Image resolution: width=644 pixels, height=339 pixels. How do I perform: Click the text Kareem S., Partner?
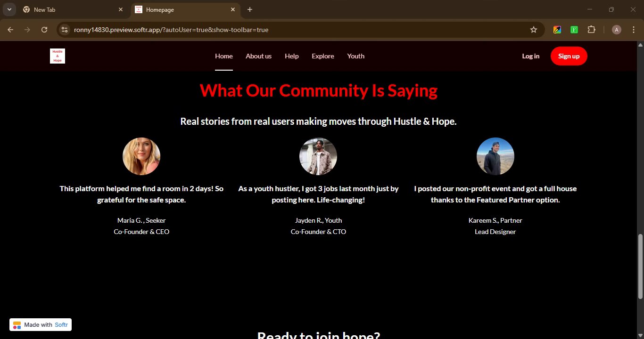(x=495, y=220)
